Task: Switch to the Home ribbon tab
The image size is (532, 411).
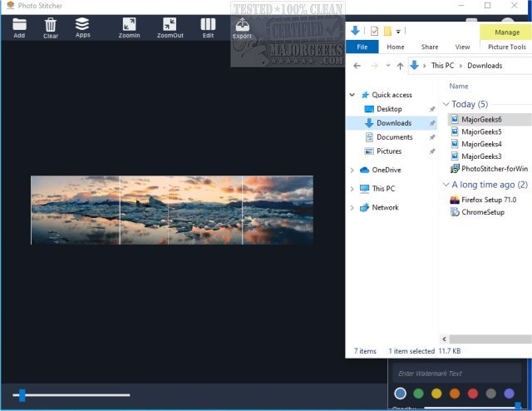Action: 395,47
